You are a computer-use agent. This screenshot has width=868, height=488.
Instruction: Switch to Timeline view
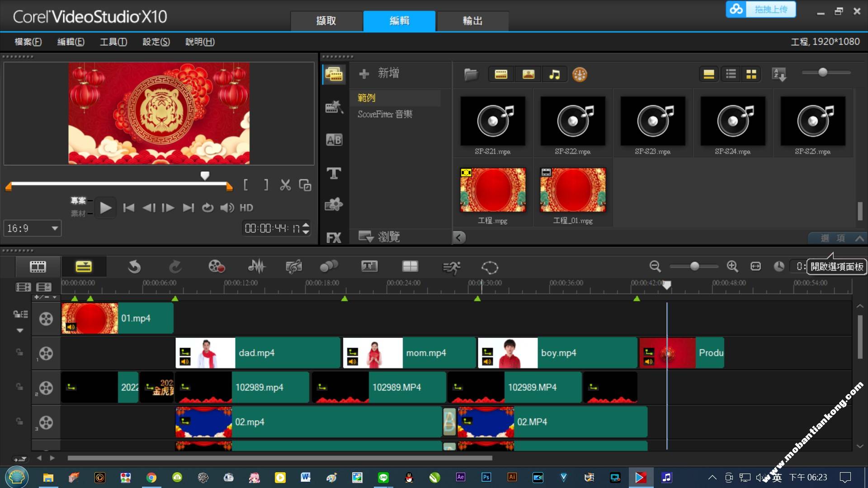coord(84,267)
